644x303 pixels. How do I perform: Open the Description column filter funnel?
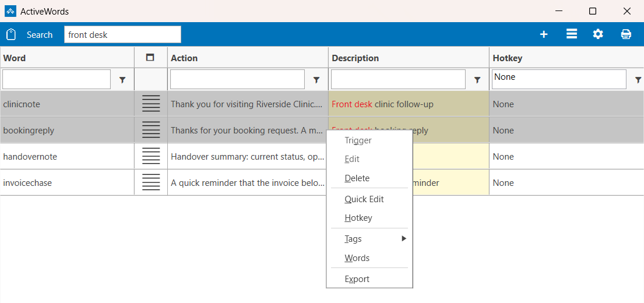click(x=477, y=80)
